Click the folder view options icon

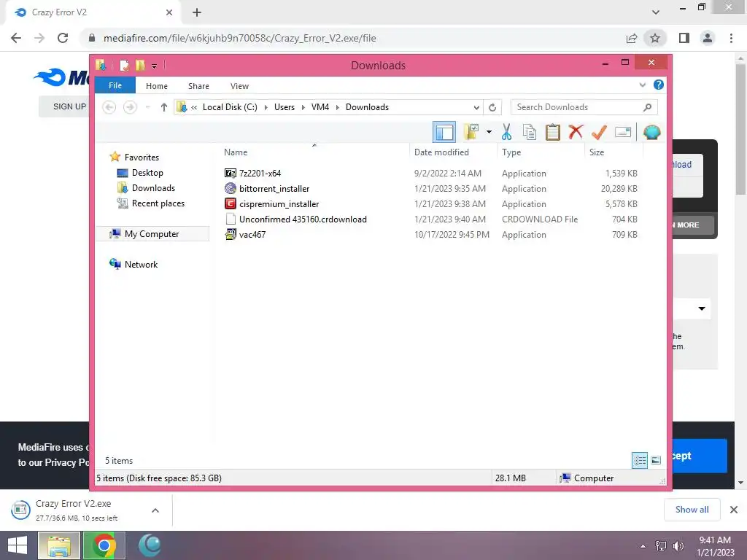coord(471,132)
